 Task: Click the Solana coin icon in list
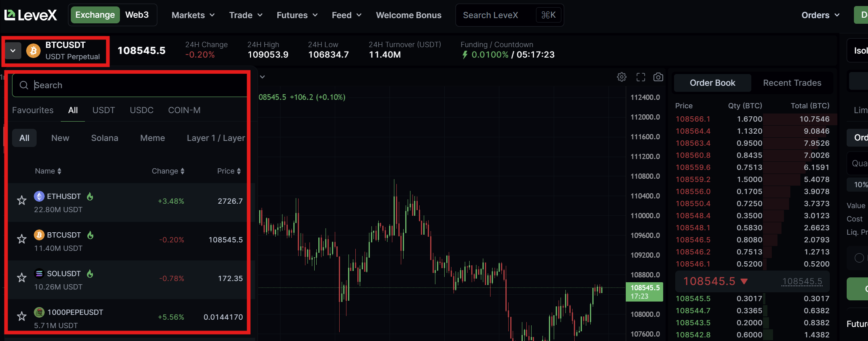point(39,273)
